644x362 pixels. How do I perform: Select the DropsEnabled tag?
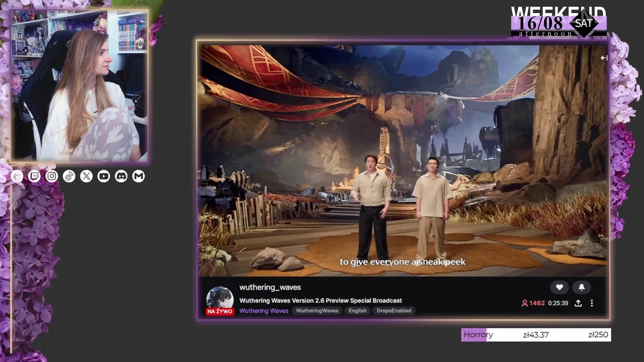tap(394, 311)
